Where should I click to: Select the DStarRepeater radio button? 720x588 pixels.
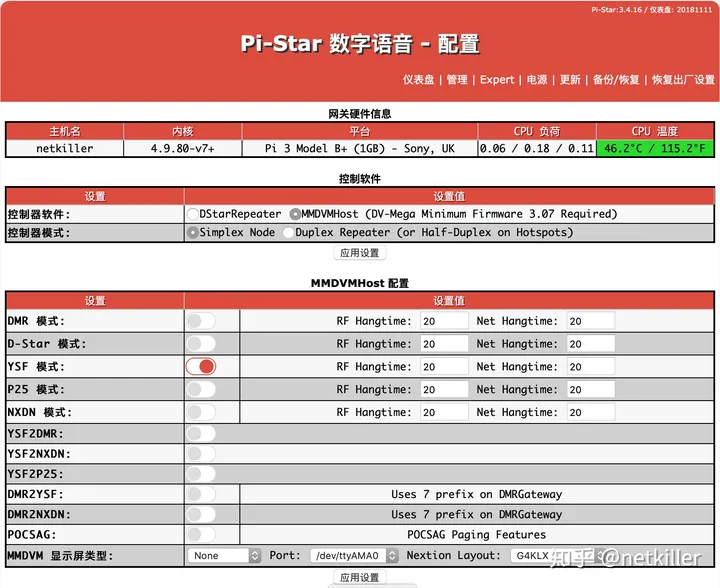[193, 213]
